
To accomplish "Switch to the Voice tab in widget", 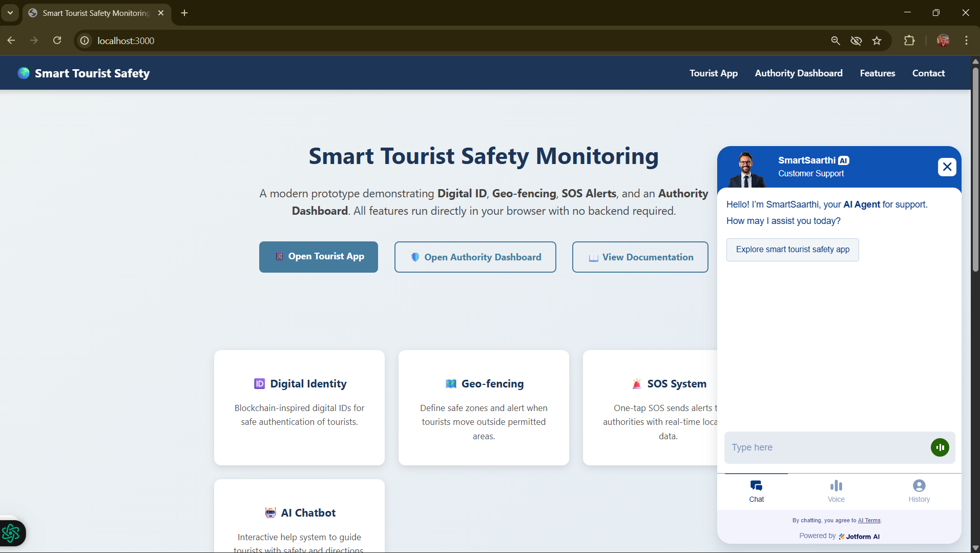I will point(836,491).
